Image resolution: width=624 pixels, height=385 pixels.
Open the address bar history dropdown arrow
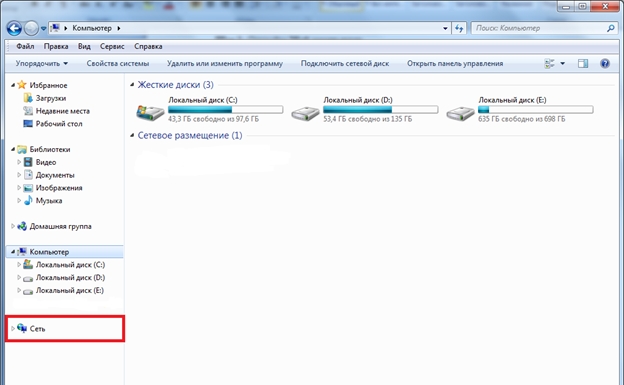(x=445, y=28)
